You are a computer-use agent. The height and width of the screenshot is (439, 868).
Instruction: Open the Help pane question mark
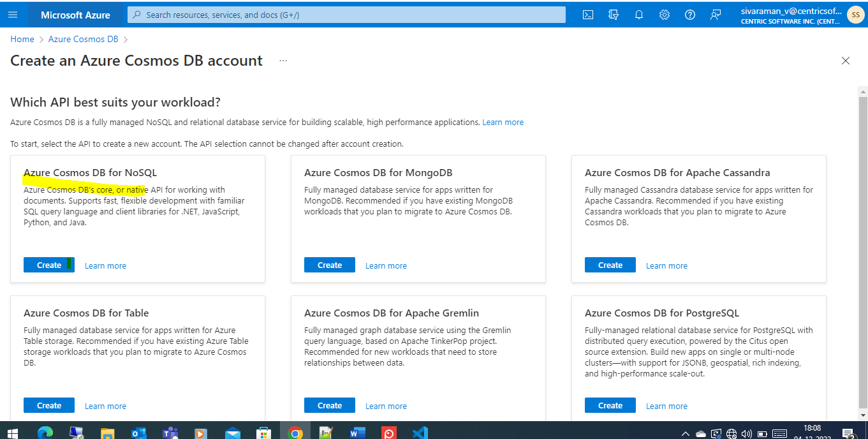click(x=689, y=14)
